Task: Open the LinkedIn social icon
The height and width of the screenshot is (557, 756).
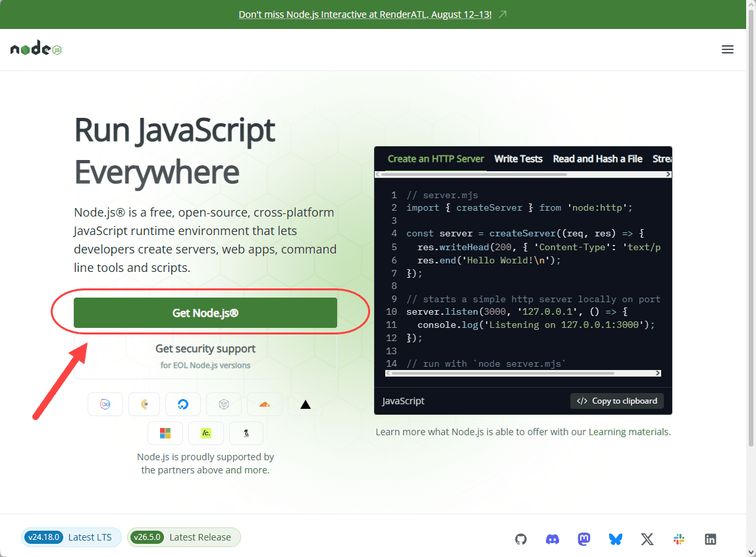Action: point(710,539)
